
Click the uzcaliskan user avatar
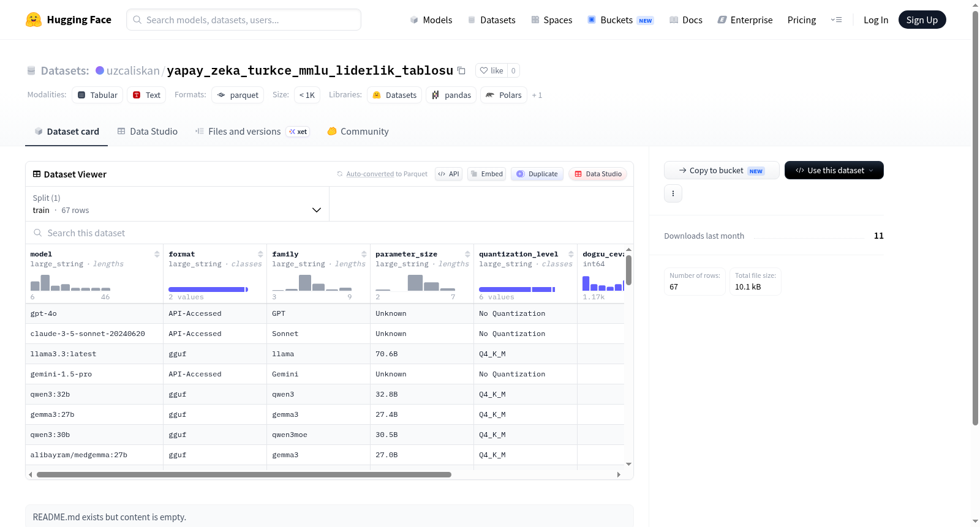tap(100, 70)
